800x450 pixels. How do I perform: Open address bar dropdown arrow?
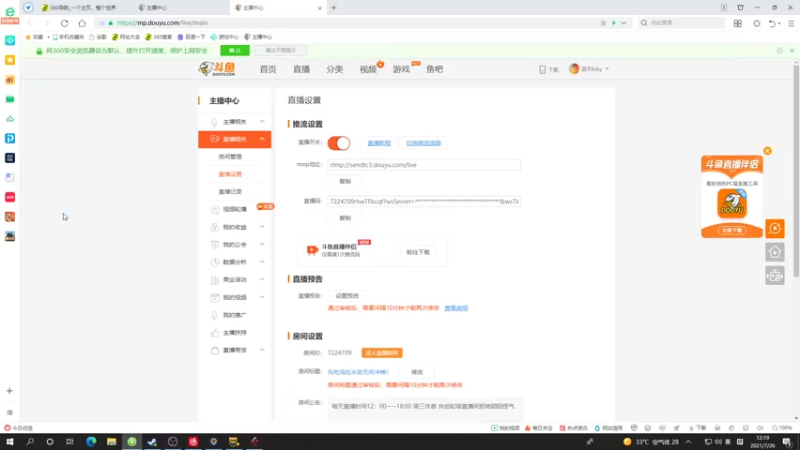coord(623,23)
